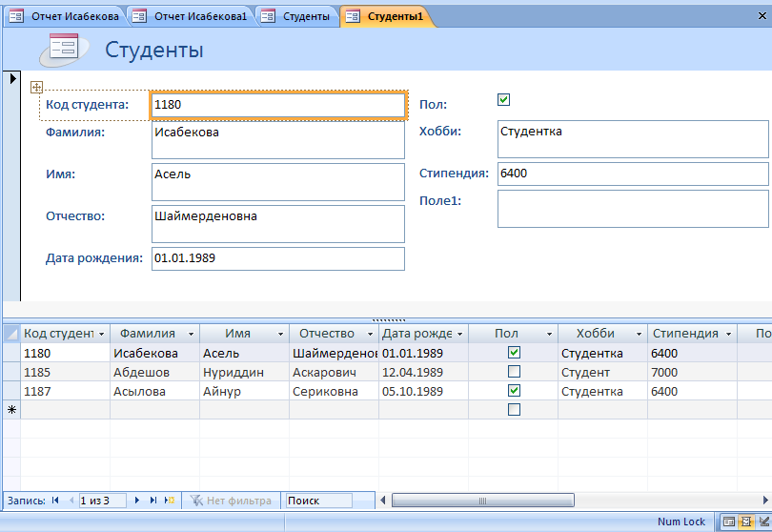Check Пол box for Абдешов row

coord(514,372)
